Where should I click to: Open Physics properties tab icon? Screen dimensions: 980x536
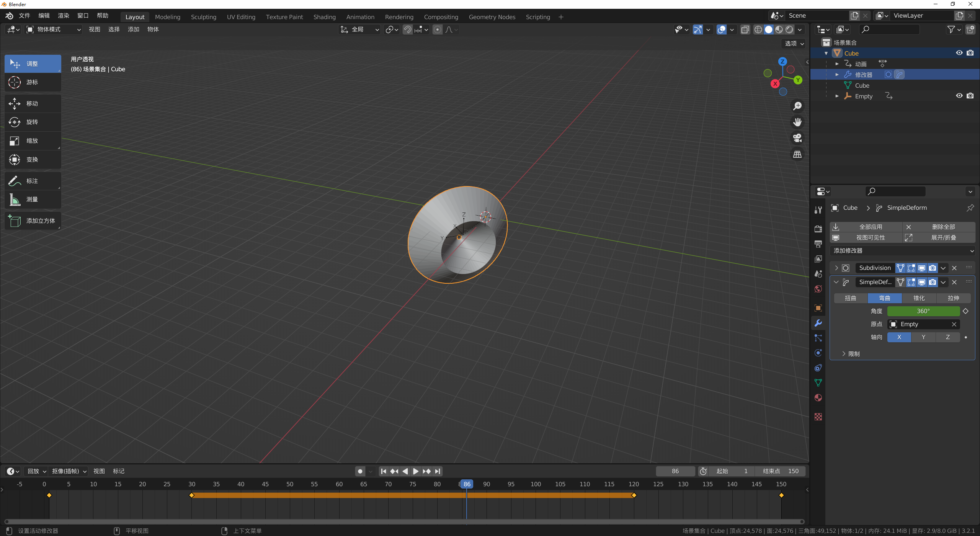point(818,353)
